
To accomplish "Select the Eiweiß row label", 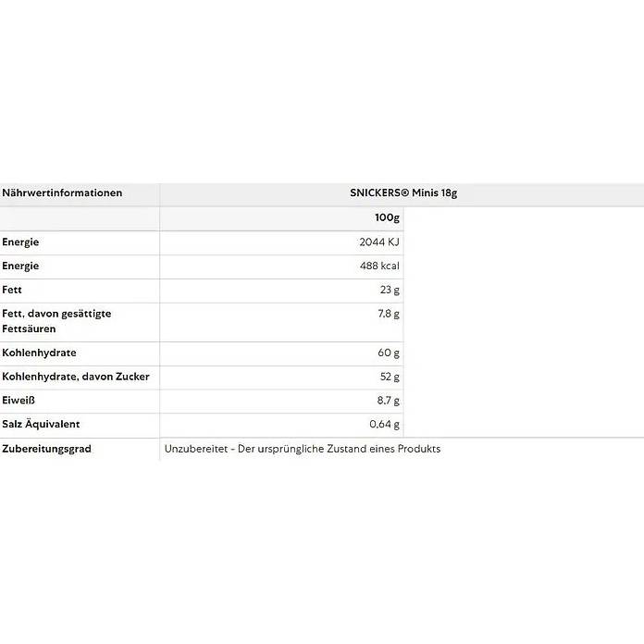I will [x=20, y=401].
